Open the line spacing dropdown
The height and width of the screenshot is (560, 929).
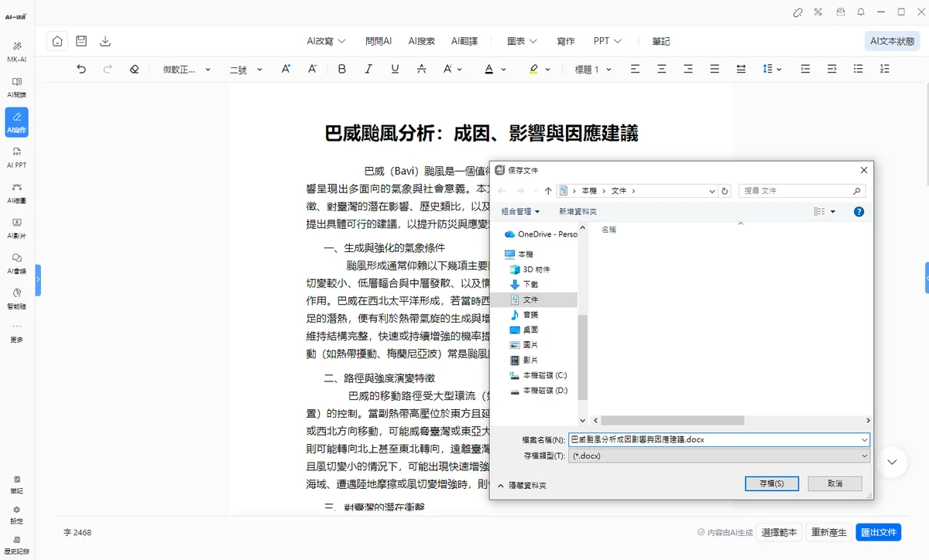click(x=772, y=69)
